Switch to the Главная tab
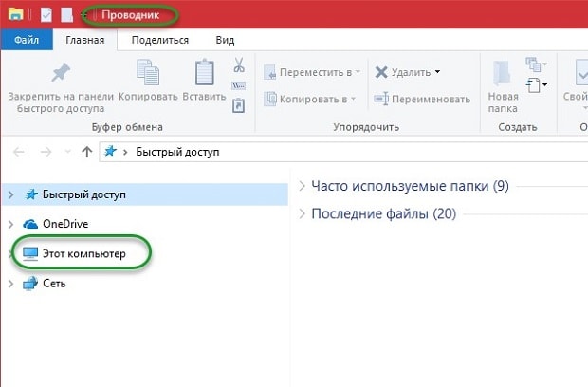588x387 pixels. point(85,40)
